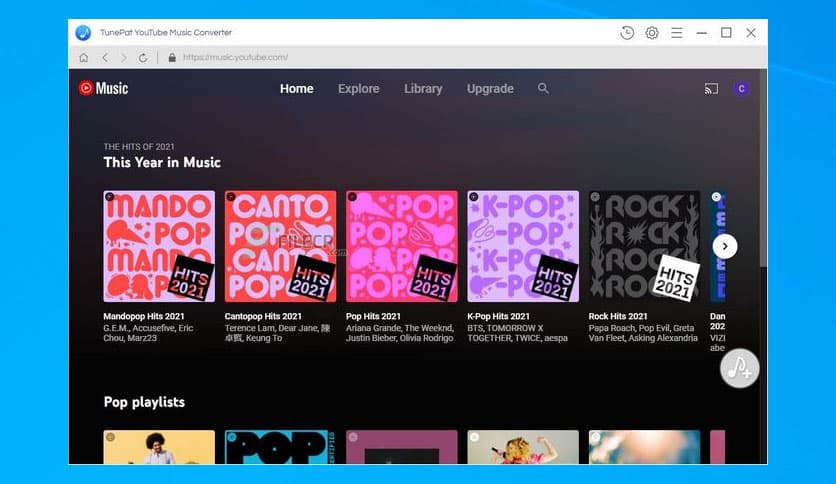The width and height of the screenshot is (836, 484).
Task: Go forward with the right arrow
Action: 124,58
